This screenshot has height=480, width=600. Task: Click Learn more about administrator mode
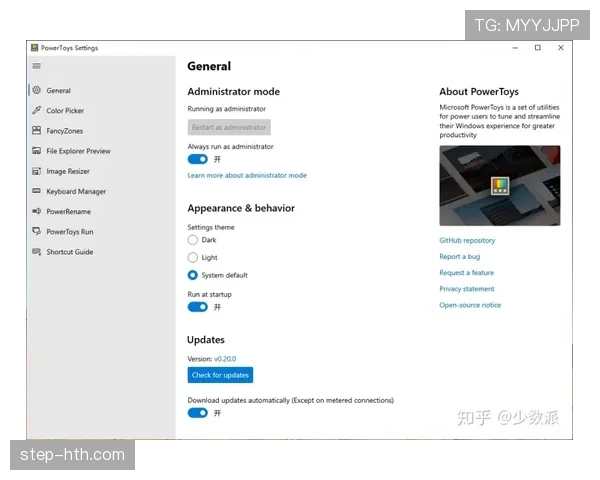pyautogui.click(x=247, y=175)
